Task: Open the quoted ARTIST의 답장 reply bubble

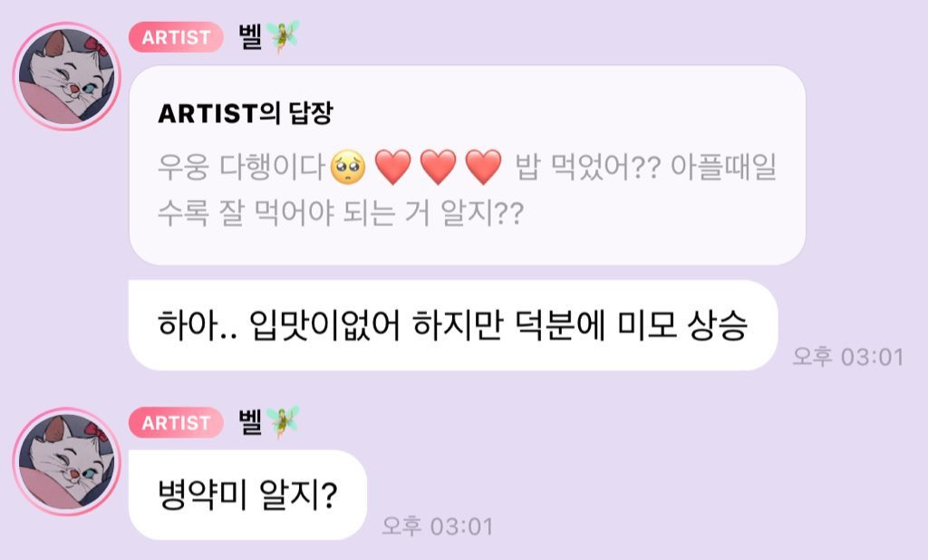Action: pos(467,165)
